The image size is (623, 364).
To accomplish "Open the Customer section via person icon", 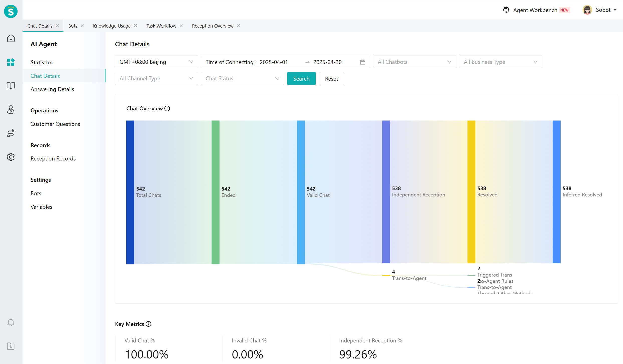I will pyautogui.click(x=11, y=110).
